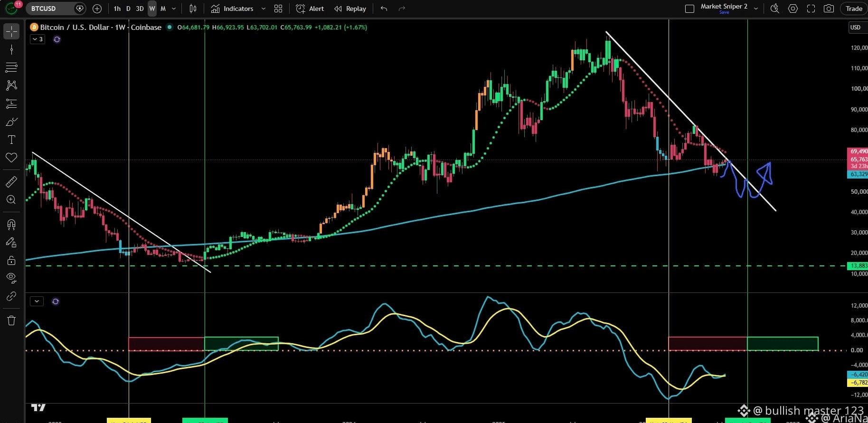Toggle lock all drawings padlock

[x=11, y=260]
